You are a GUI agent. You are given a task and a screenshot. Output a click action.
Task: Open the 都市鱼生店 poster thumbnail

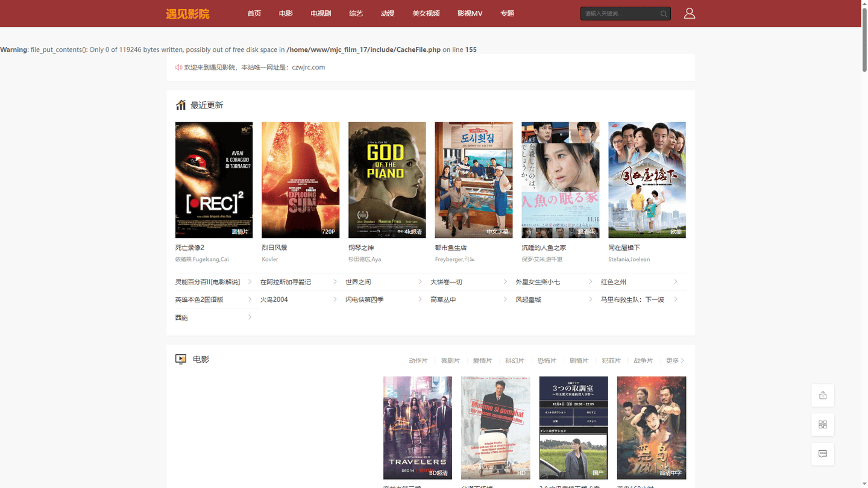[x=474, y=180]
